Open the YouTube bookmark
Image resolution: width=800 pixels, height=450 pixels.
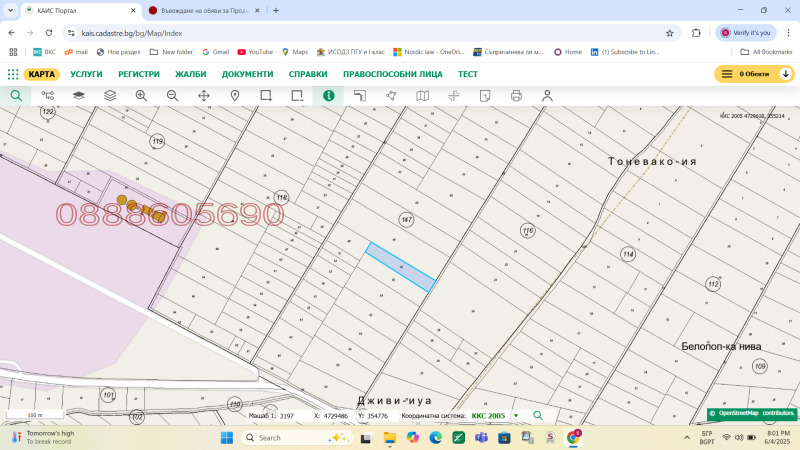coord(255,52)
